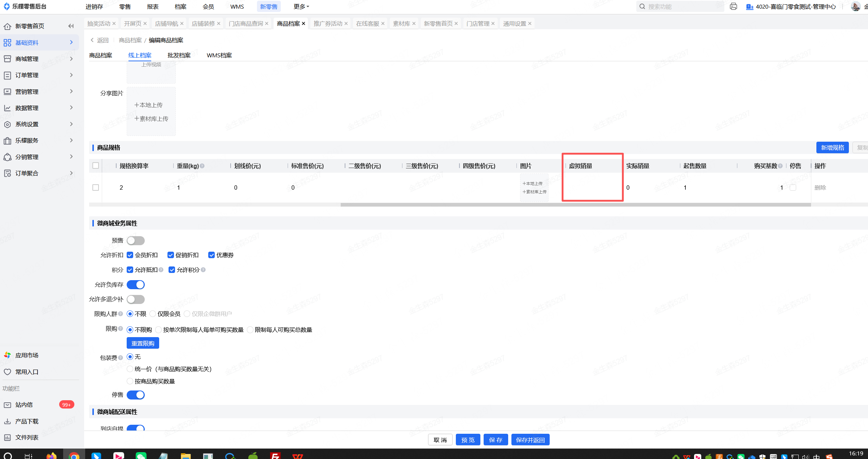Click the spec table horizontal scrollbar

tap(575, 205)
